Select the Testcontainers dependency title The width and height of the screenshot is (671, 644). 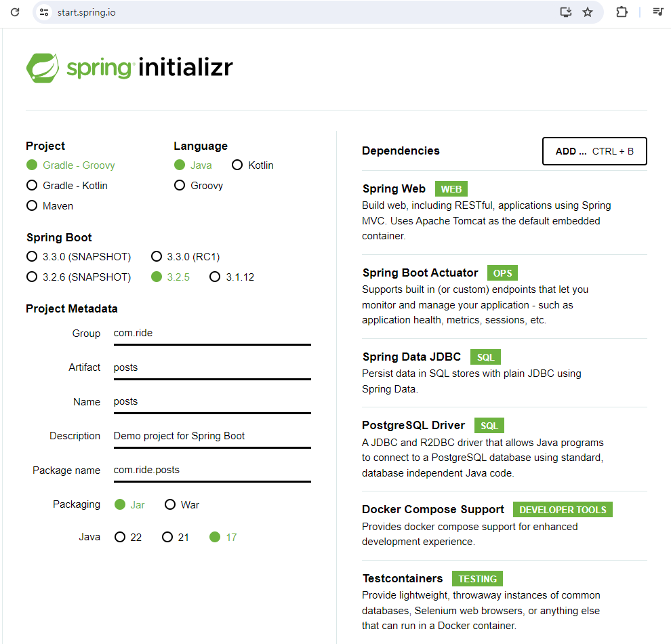(x=403, y=578)
